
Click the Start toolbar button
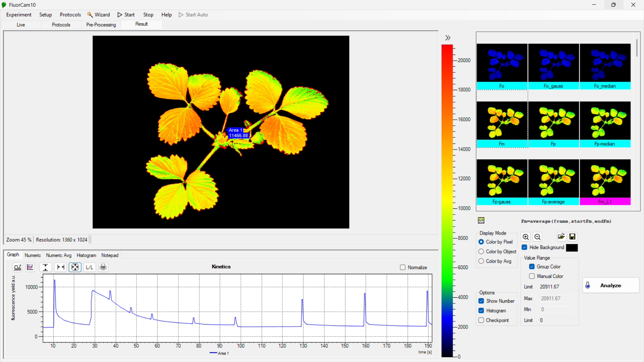[126, 15]
